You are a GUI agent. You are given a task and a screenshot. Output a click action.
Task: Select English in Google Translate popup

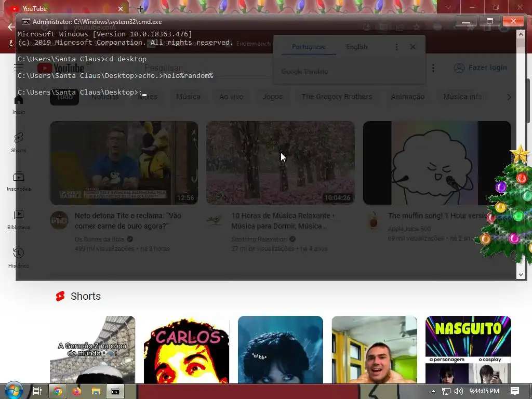click(357, 47)
